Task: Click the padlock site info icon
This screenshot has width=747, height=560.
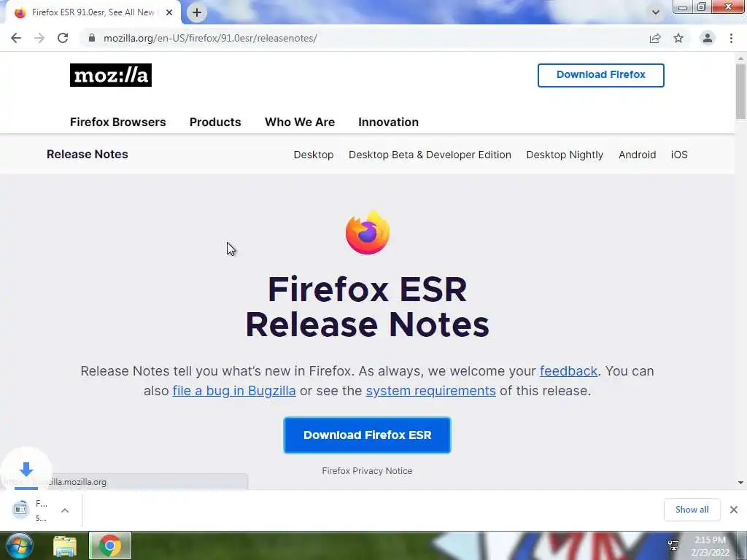Action: point(91,38)
